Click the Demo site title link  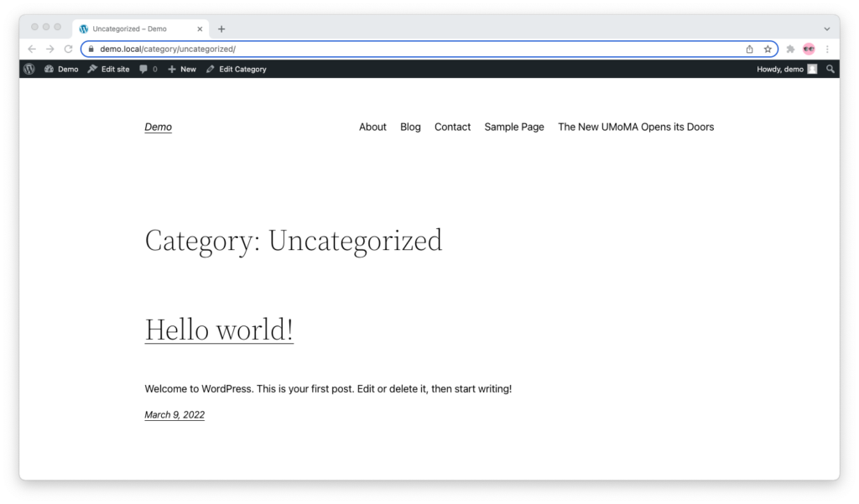click(159, 127)
